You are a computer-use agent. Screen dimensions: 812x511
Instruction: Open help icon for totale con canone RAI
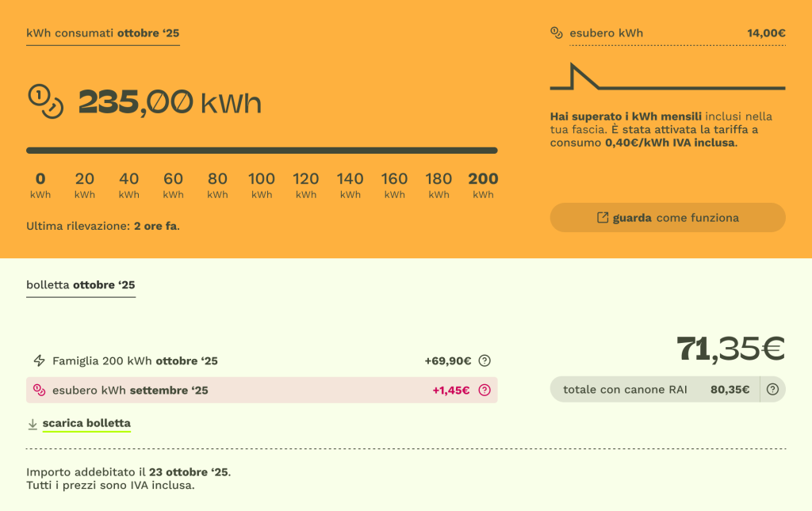[772, 389]
